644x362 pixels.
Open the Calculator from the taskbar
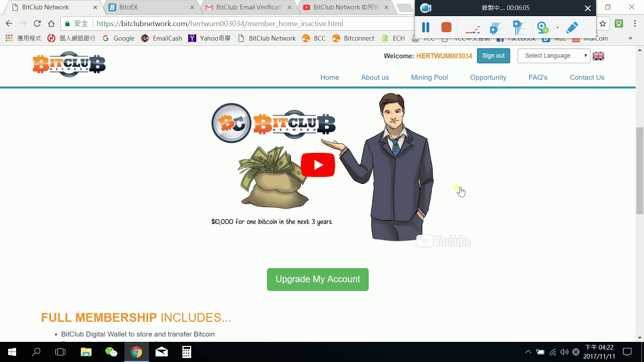point(187,352)
